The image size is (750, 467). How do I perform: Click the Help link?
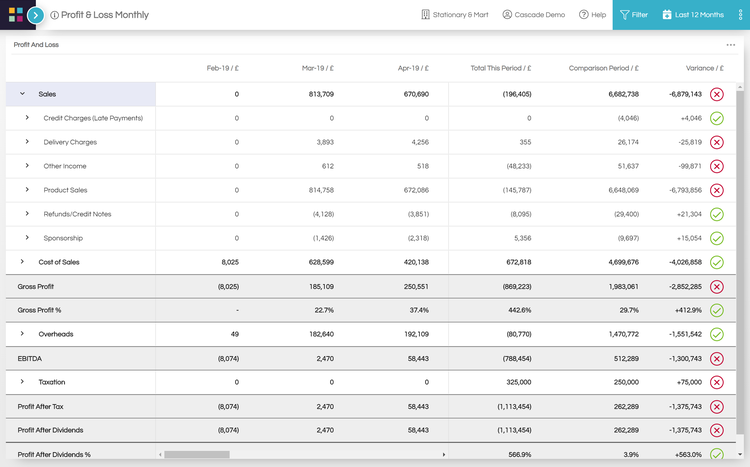pos(592,15)
